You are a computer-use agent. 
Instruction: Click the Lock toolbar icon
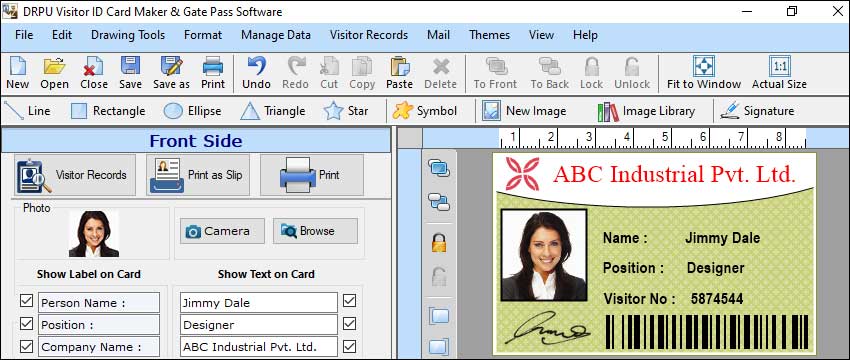tap(591, 73)
